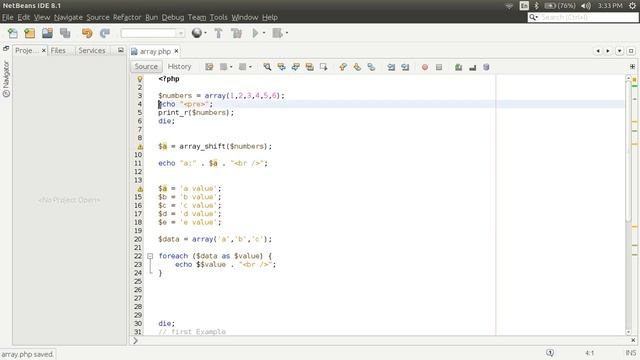Maximize the editor window button
Image resolution: width=640 pixels, height=360 pixels.
(631, 51)
